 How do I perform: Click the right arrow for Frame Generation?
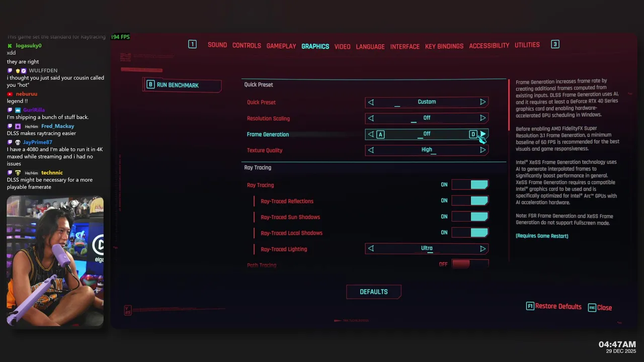[482, 134]
